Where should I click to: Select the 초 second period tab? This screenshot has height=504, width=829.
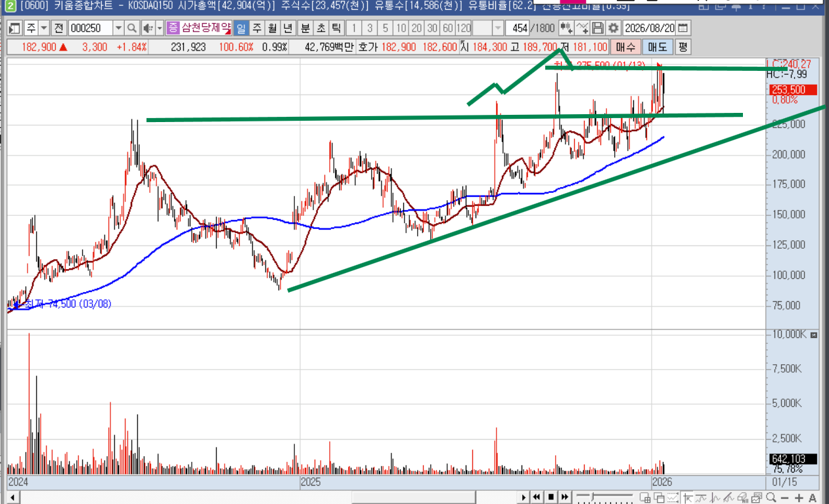click(321, 28)
